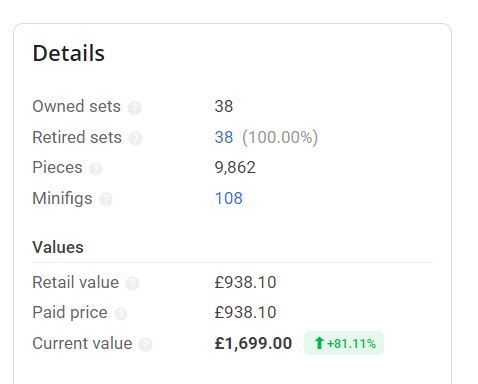Open the retired sets count link 38

coord(224,137)
